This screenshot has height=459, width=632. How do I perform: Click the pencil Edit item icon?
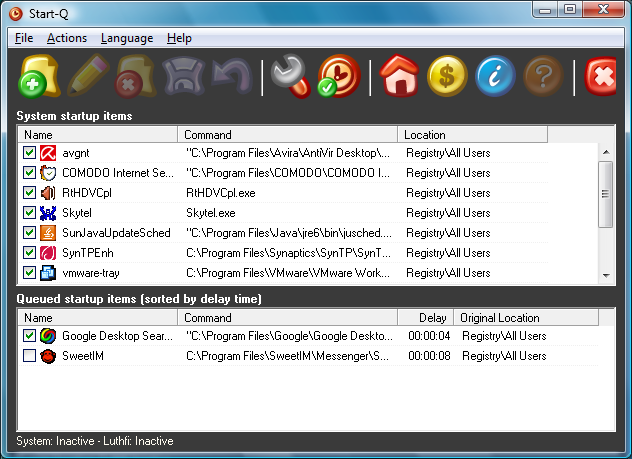pos(88,75)
